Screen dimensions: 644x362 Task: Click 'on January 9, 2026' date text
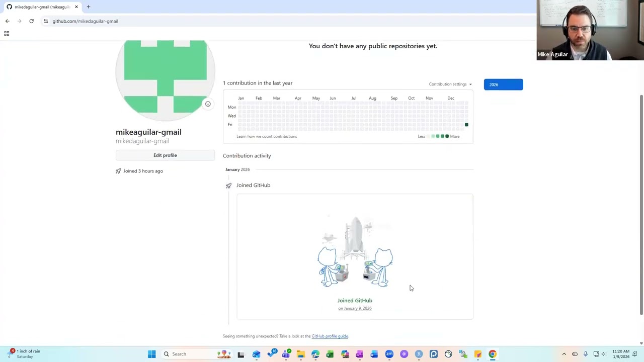click(x=355, y=308)
